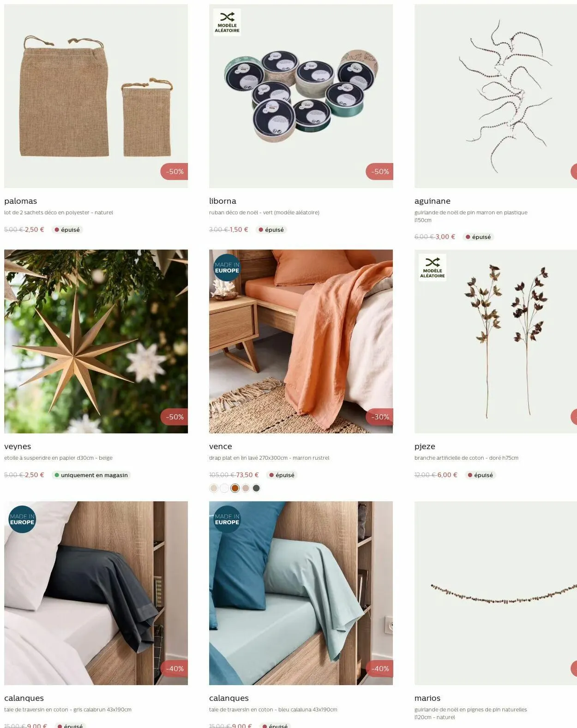This screenshot has height=728, width=577.
Task: Open the marios pine cone garland image
Action: point(496,593)
